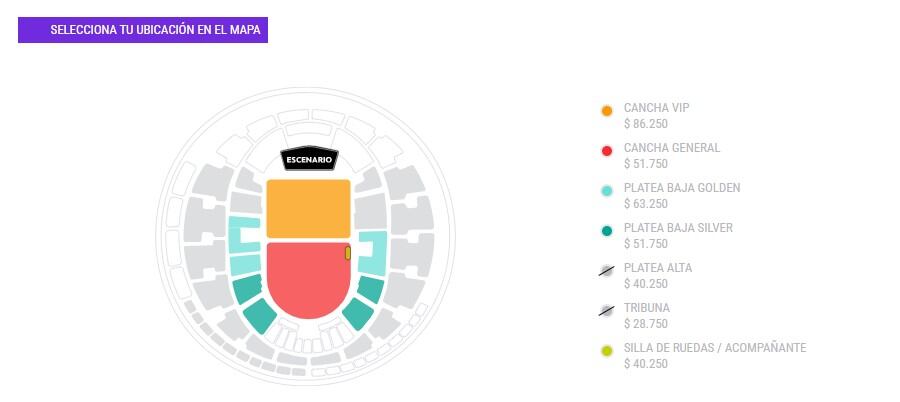
Task: Click the crossed-out Tribuna legend icon
Action: click(x=606, y=311)
